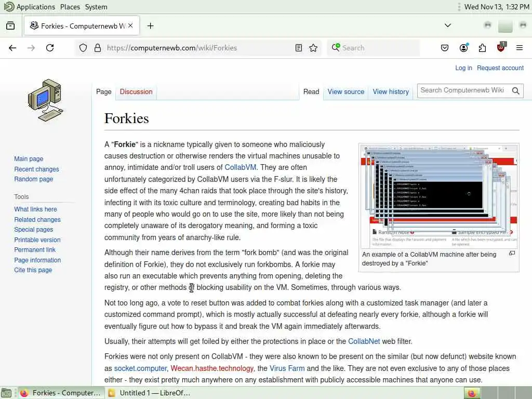Open the CollabVM screenshot thumbnail

pos(439,196)
